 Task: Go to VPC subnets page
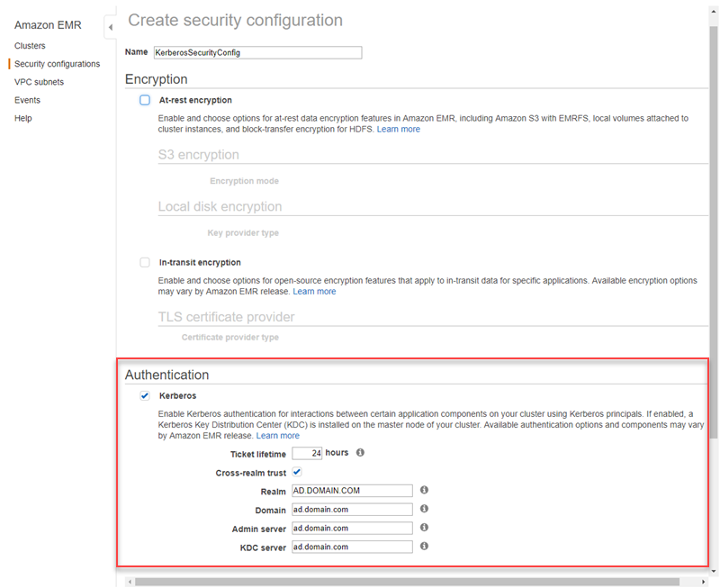(x=39, y=82)
